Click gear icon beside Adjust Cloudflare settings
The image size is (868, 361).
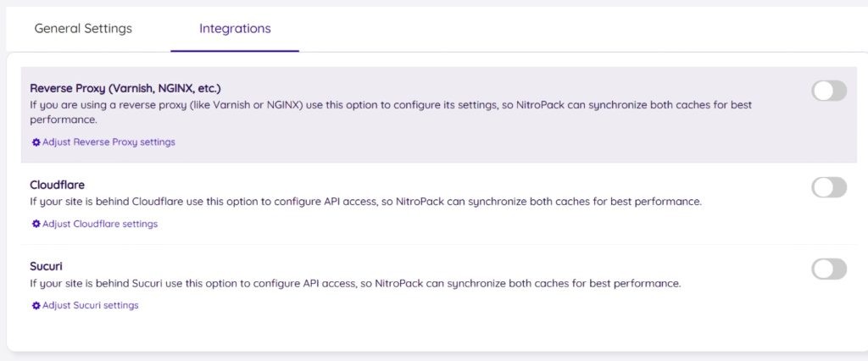point(36,225)
